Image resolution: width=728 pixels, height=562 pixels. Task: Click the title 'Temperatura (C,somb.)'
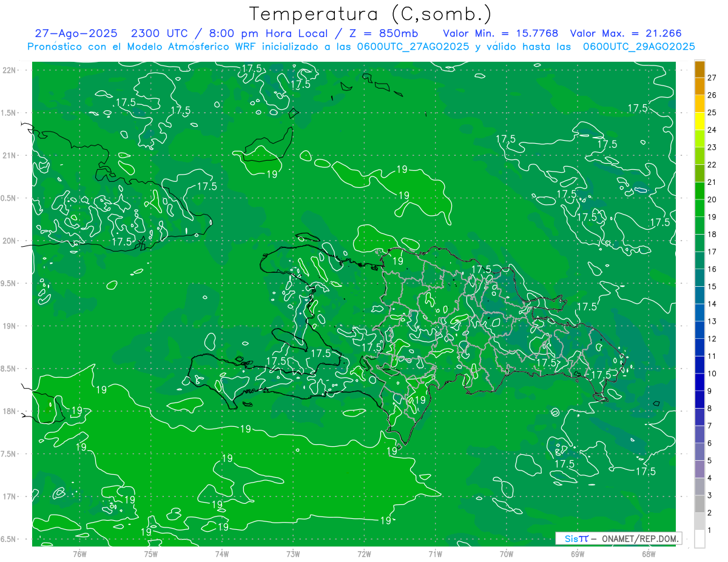(x=370, y=14)
